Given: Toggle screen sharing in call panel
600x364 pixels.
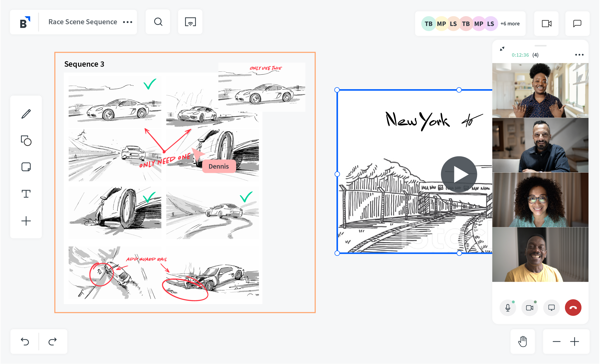Looking at the screenshot, I should (x=551, y=308).
